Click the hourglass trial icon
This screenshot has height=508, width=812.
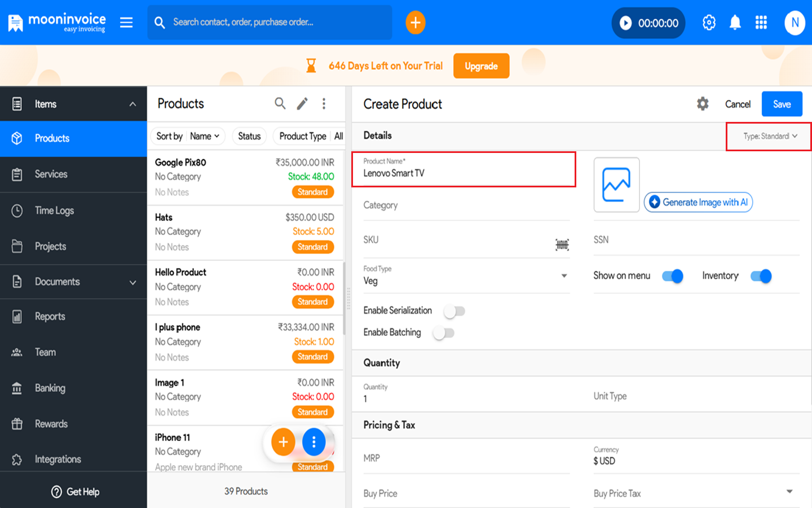(x=311, y=66)
